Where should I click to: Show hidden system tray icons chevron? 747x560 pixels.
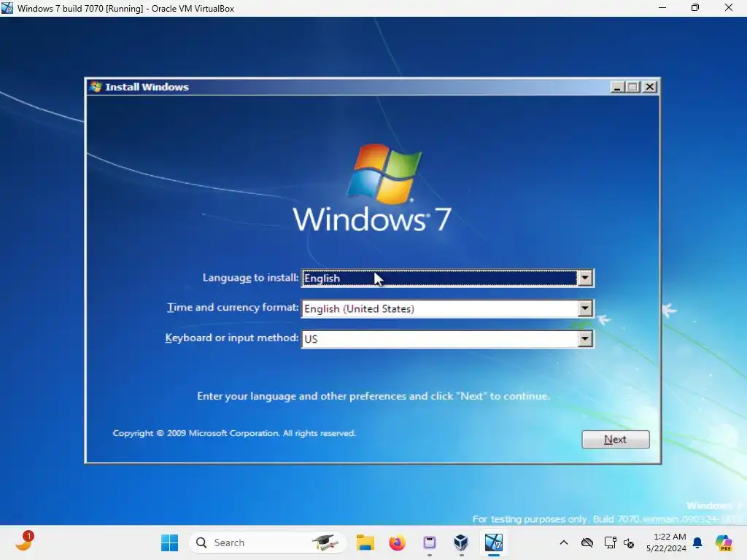click(x=564, y=542)
